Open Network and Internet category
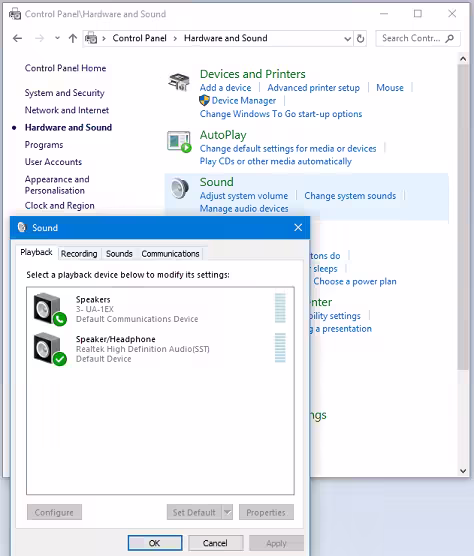The width and height of the screenshot is (474, 556). 67,110
